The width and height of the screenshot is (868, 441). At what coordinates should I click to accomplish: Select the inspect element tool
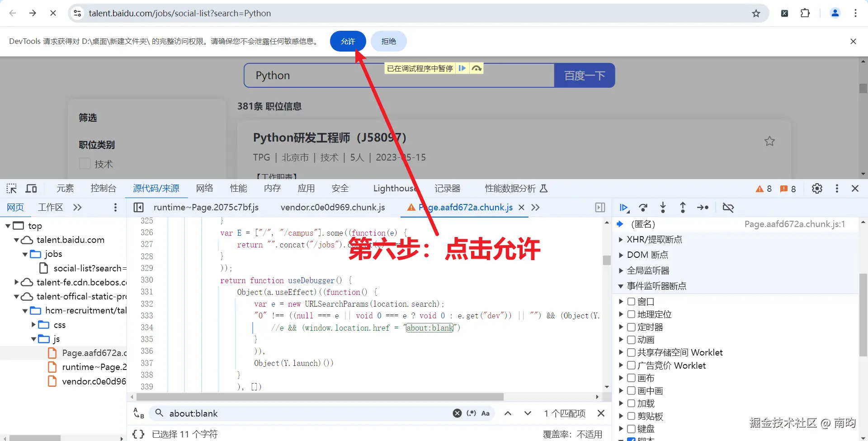[x=11, y=189]
